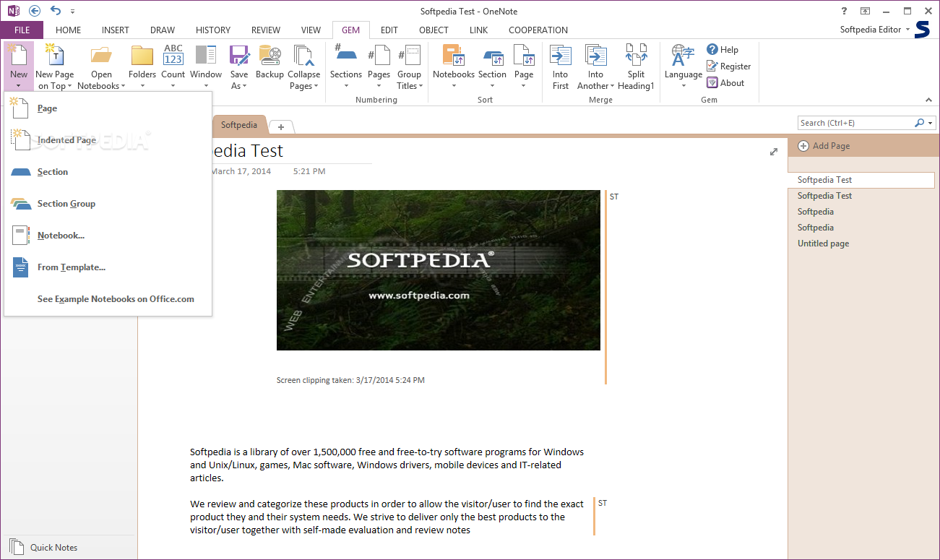Click the Numbering Pages icon
This screenshot has width=940, height=560.
tap(379, 56)
